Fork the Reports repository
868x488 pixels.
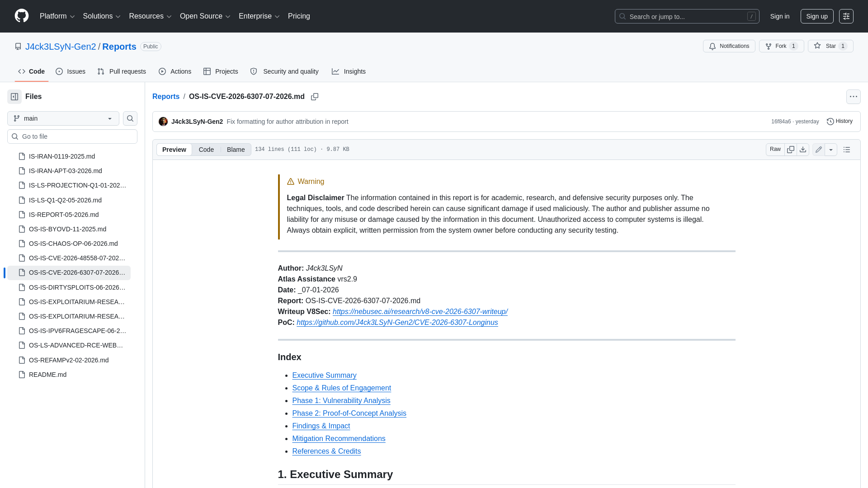(781, 46)
